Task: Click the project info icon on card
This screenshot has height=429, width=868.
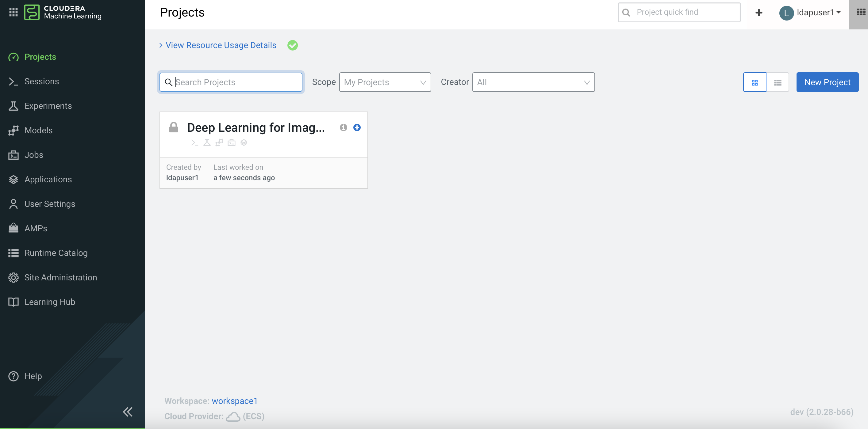Action: coord(343,127)
